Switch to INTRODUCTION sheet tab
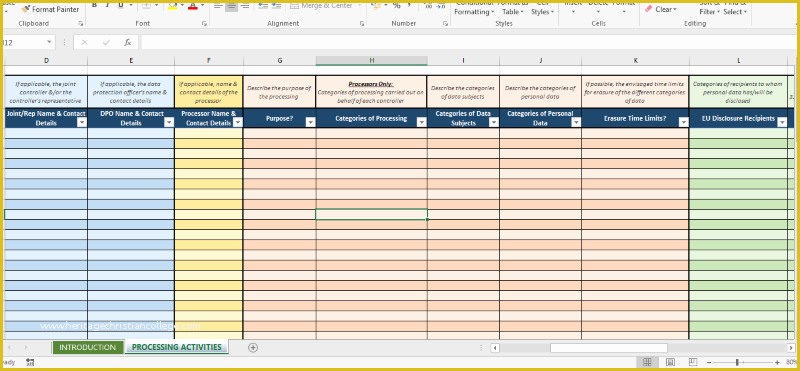 pos(88,347)
